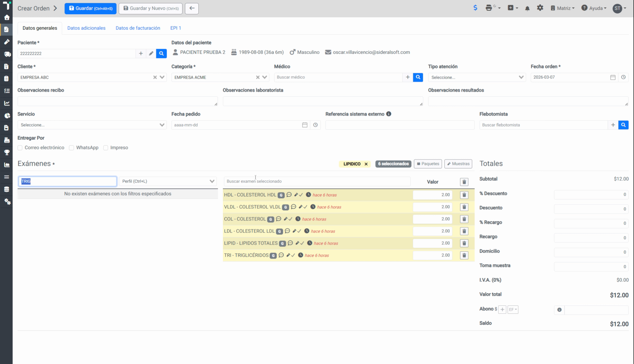Click Guardar button
The width and height of the screenshot is (634, 364).
tap(90, 8)
